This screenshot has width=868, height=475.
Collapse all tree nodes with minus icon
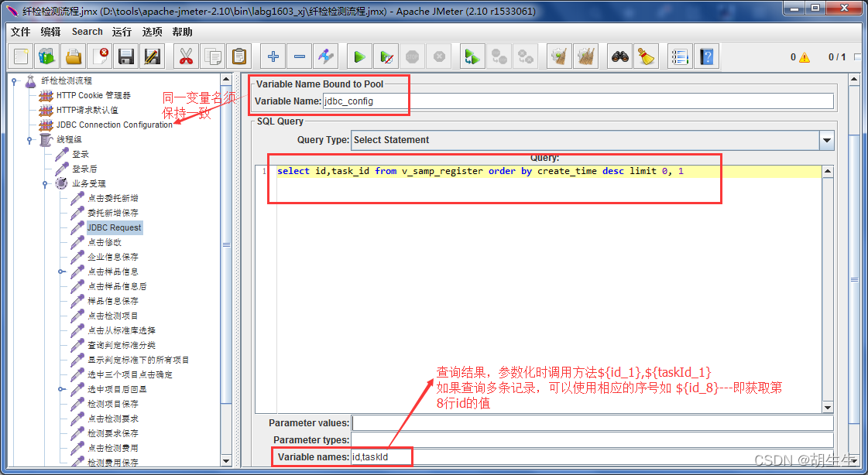click(x=299, y=56)
